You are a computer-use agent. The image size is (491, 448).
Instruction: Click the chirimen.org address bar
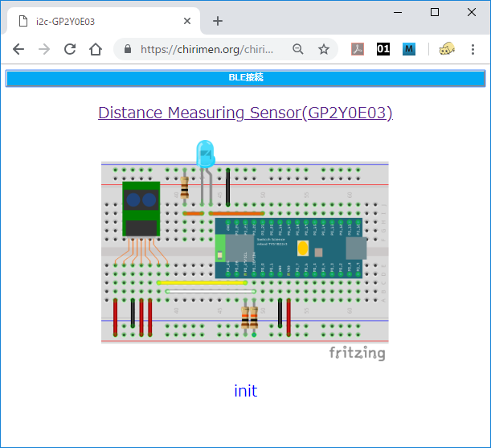[x=207, y=49]
